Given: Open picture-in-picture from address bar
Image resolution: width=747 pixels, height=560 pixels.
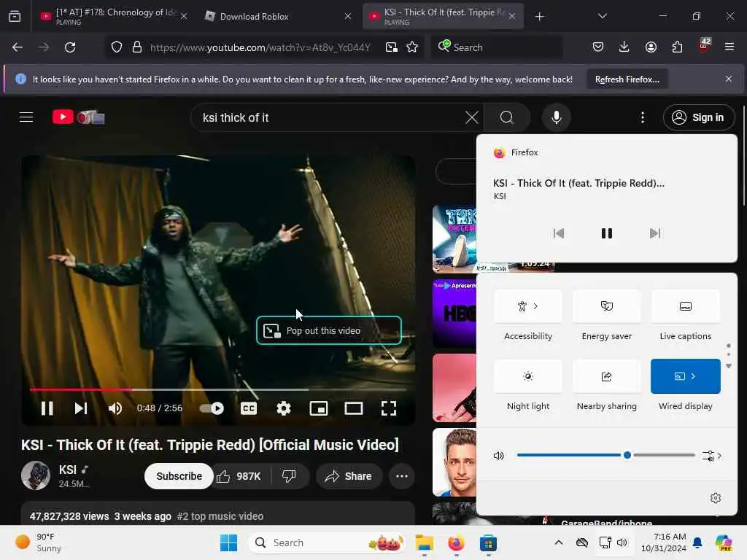Looking at the screenshot, I should point(392,47).
